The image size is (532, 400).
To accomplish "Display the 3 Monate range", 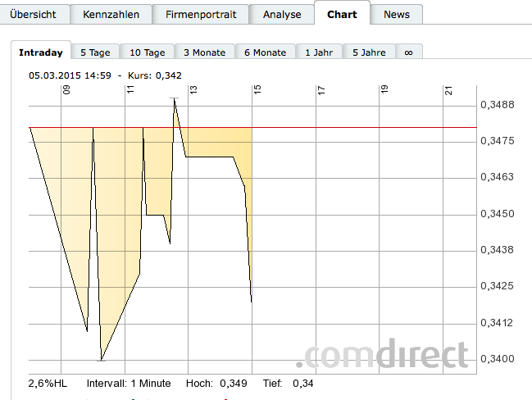I will click(x=204, y=52).
